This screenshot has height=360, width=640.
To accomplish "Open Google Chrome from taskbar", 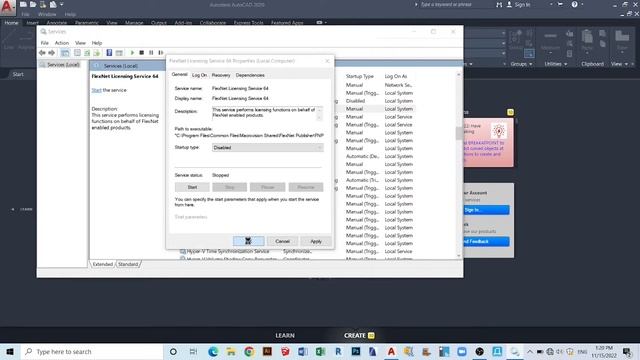I will point(249,351).
